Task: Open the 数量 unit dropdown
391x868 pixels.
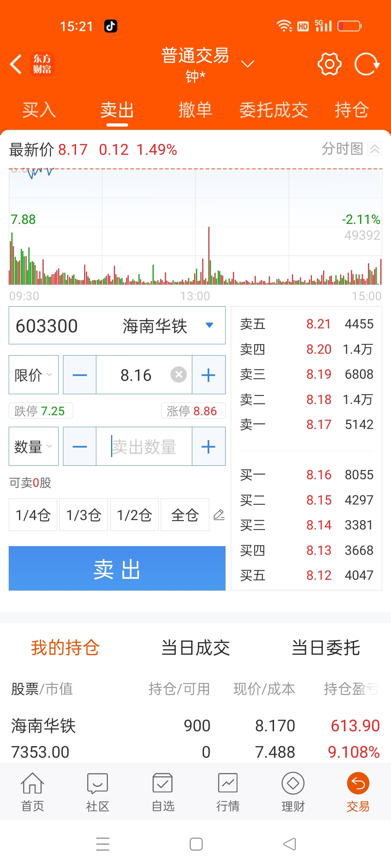Action: (x=34, y=446)
